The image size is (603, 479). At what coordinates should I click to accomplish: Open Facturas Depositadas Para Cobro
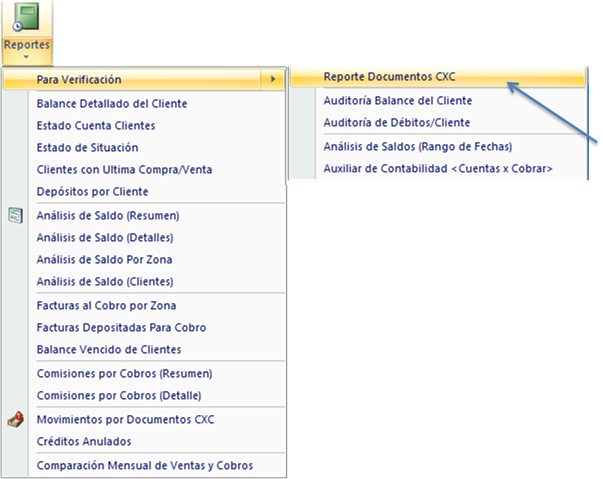[x=121, y=328]
